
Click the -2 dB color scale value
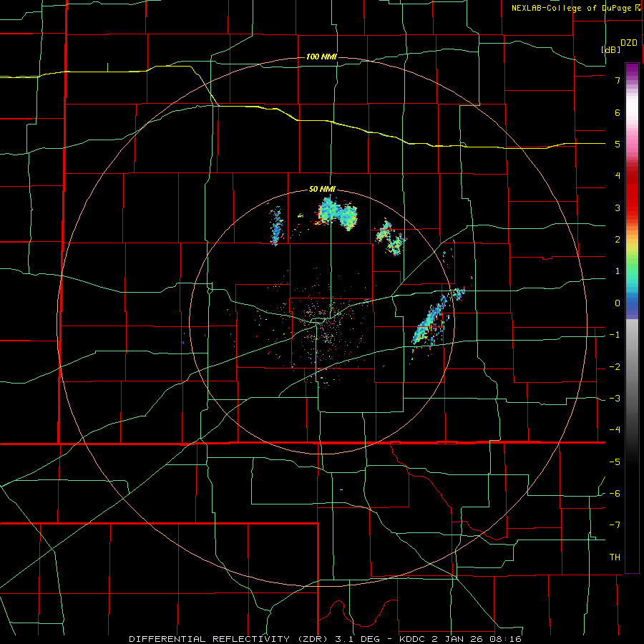pyautogui.click(x=615, y=367)
